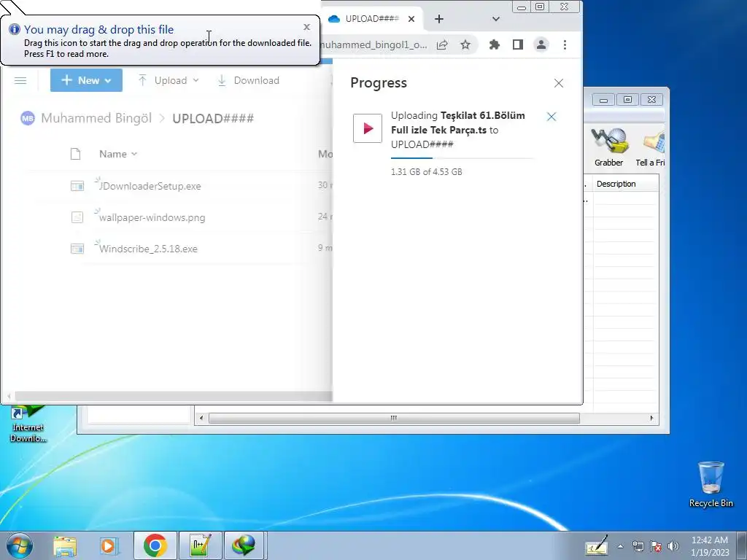The image size is (747, 560).
Task: Select the UPLOAD#### breadcrumb folder
Action: (213, 118)
